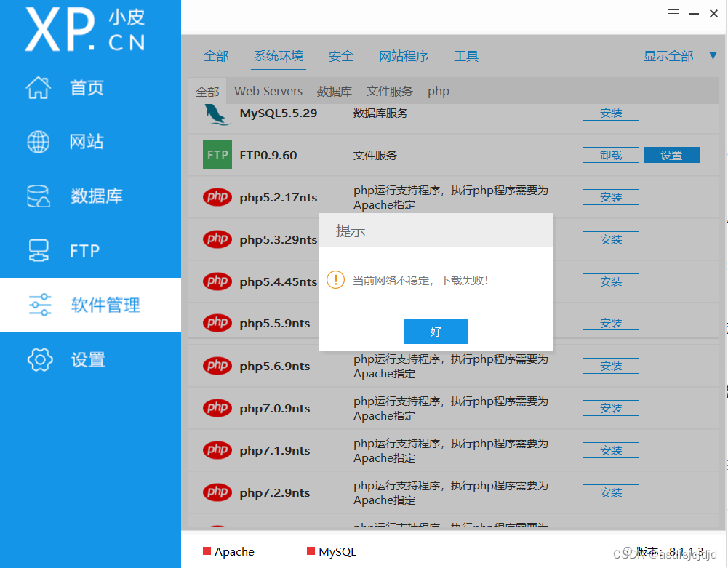Viewport: 728px width, 568px height.
Task: Click the warning icon in the 提示 dialog
Action: [335, 280]
